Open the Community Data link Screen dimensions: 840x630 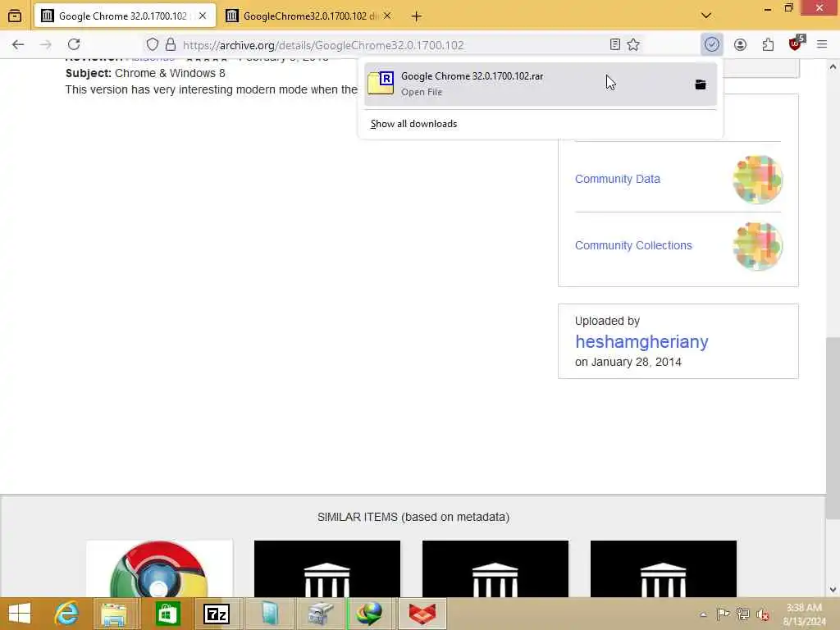[x=617, y=179]
